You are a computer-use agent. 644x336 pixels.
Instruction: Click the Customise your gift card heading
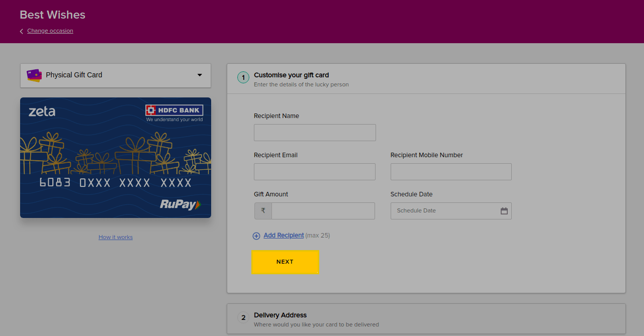(292, 75)
